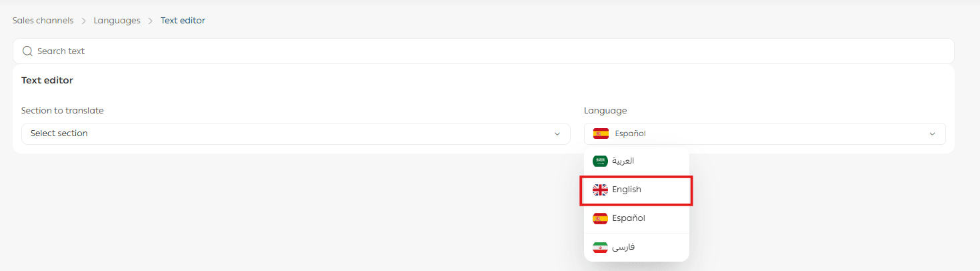
Task: Select the العربية language option
Action: tap(623, 161)
